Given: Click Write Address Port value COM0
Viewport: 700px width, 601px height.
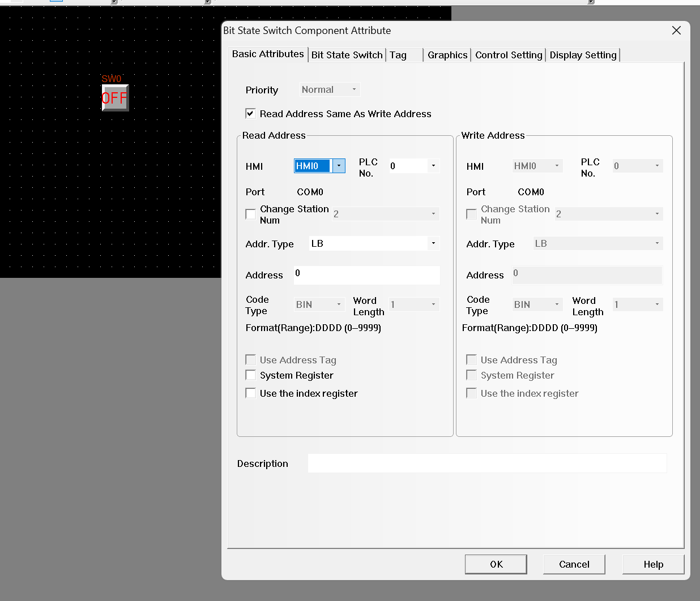Looking at the screenshot, I should 531,192.
